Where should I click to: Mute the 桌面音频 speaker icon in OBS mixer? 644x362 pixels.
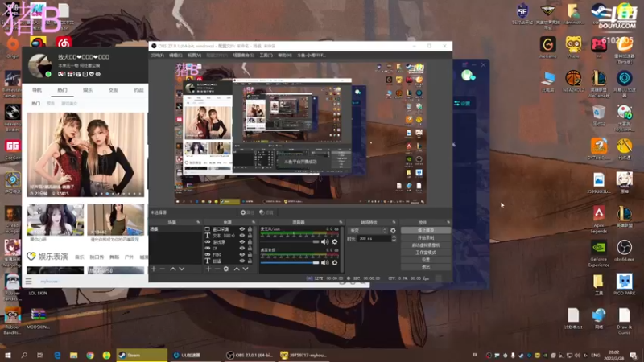(x=325, y=263)
